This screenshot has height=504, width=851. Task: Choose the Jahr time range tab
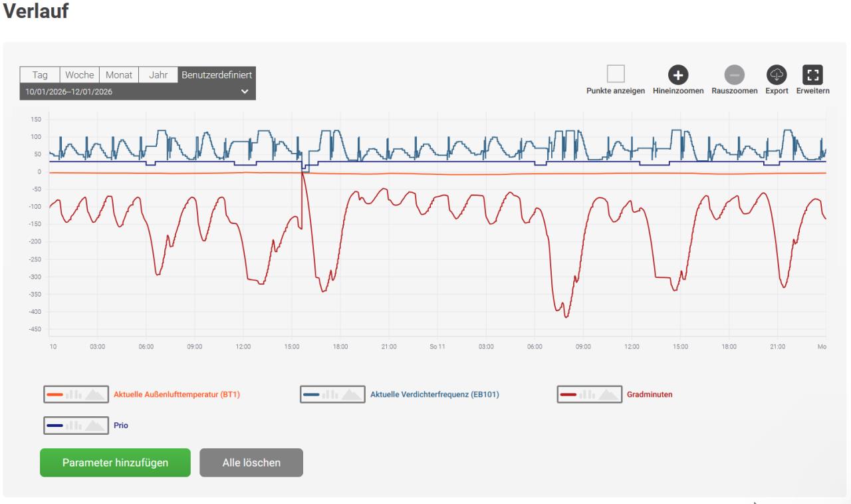tap(158, 75)
